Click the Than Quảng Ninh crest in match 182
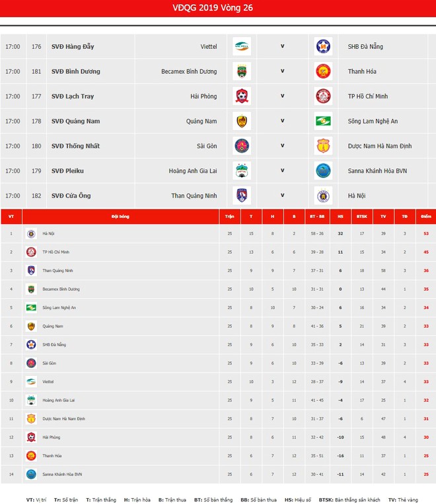Viewport: 436px width, 504px height. (242, 196)
